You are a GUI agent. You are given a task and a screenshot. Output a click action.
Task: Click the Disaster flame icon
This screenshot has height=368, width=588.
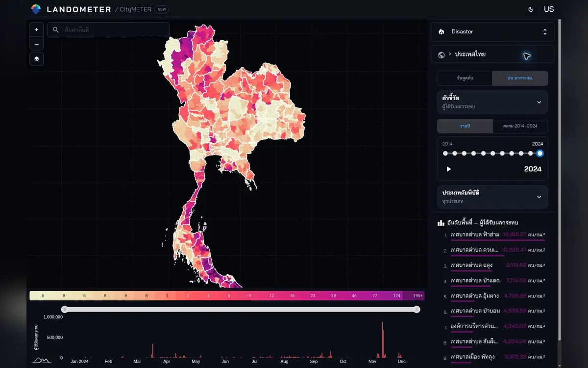coord(441,31)
